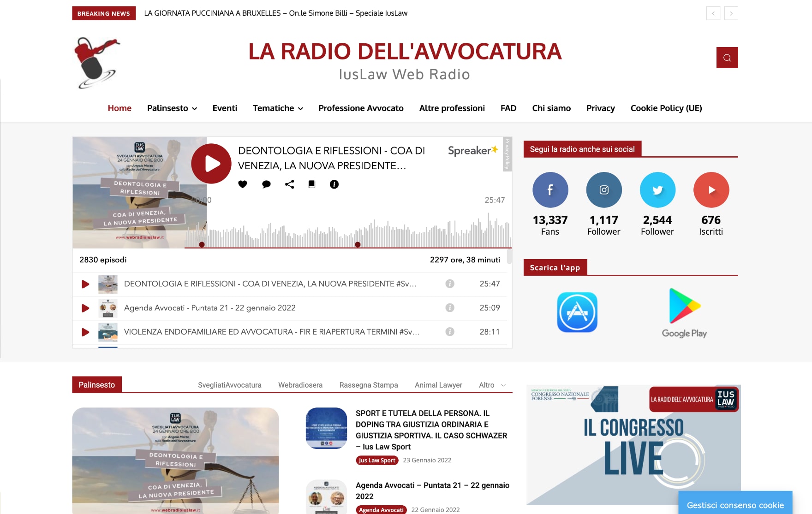The image size is (812, 514).
Task: Click the DEONTOLOGIA E RIFLESSIONI player episode title
Action: tap(331, 158)
